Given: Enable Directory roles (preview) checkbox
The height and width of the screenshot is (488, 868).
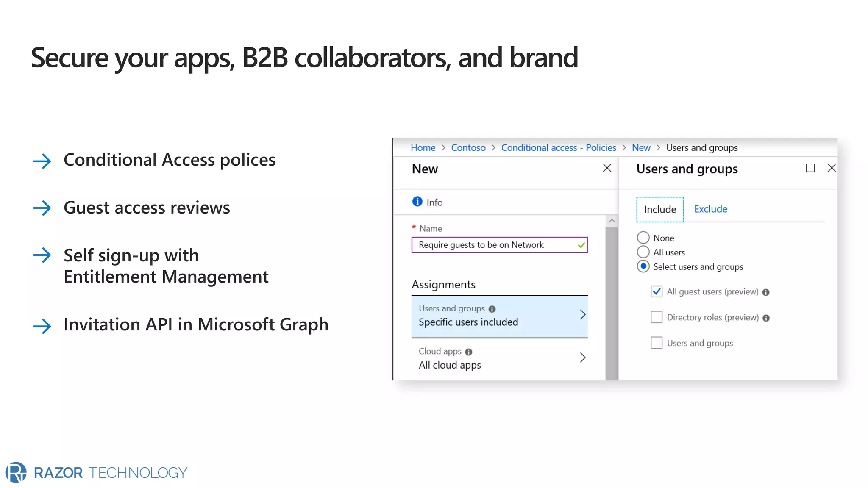Looking at the screenshot, I should point(657,317).
